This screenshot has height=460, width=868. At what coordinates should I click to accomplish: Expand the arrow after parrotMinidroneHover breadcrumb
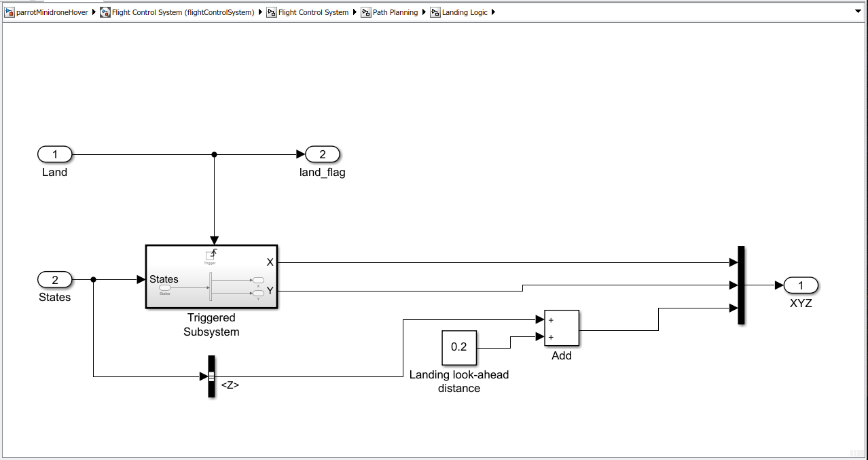94,12
